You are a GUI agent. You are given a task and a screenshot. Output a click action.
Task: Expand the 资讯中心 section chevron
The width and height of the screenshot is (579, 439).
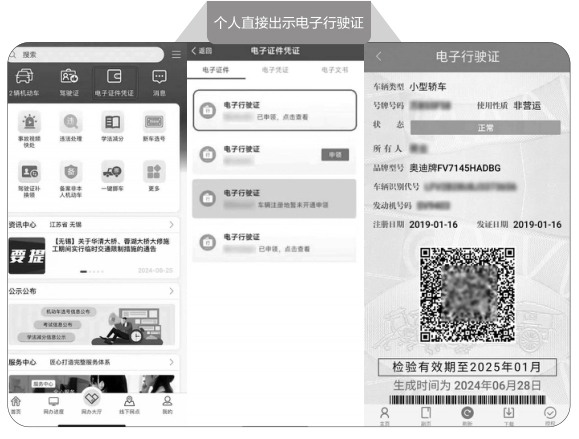tap(171, 224)
